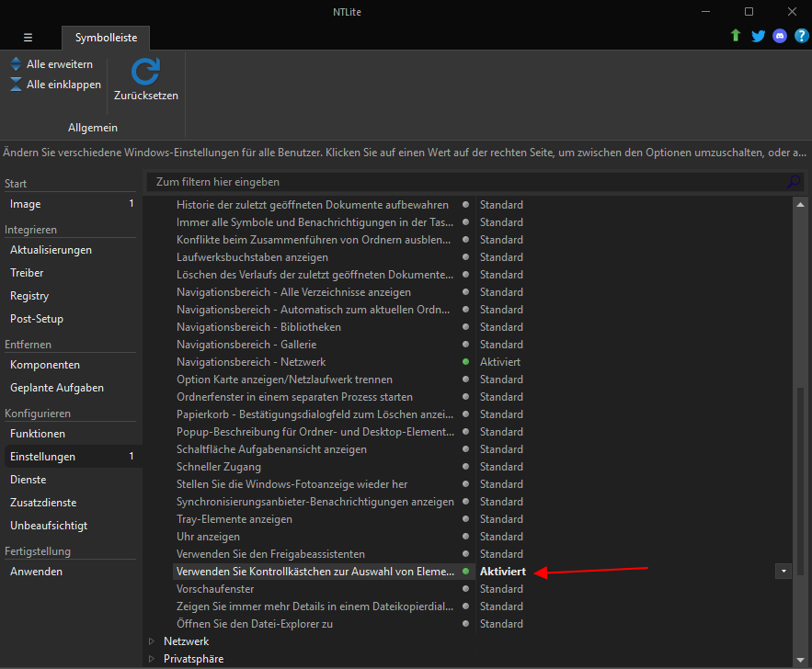Select 'Option Karte anzeigen/Netzlaufwerk trennen'
The image size is (812, 669).
(x=284, y=380)
